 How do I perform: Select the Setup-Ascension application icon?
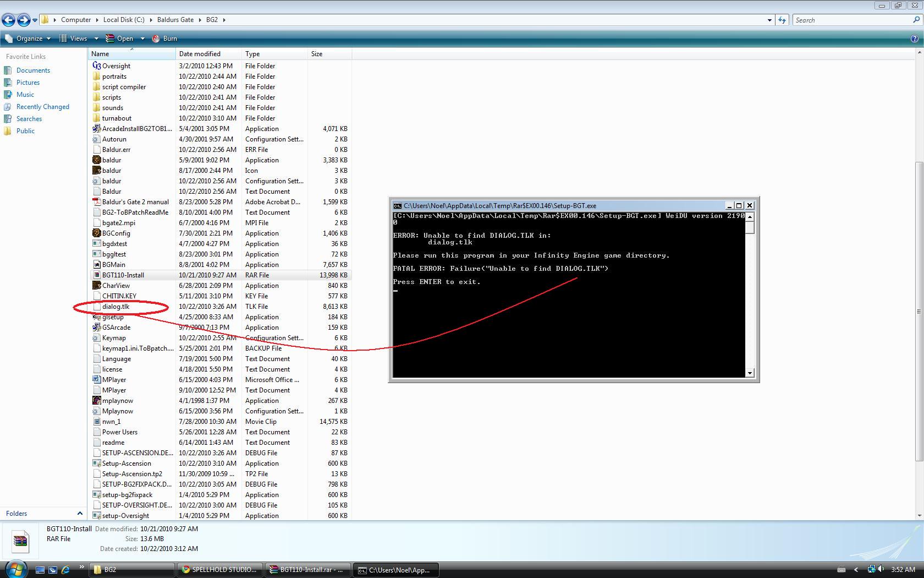pyautogui.click(x=97, y=464)
